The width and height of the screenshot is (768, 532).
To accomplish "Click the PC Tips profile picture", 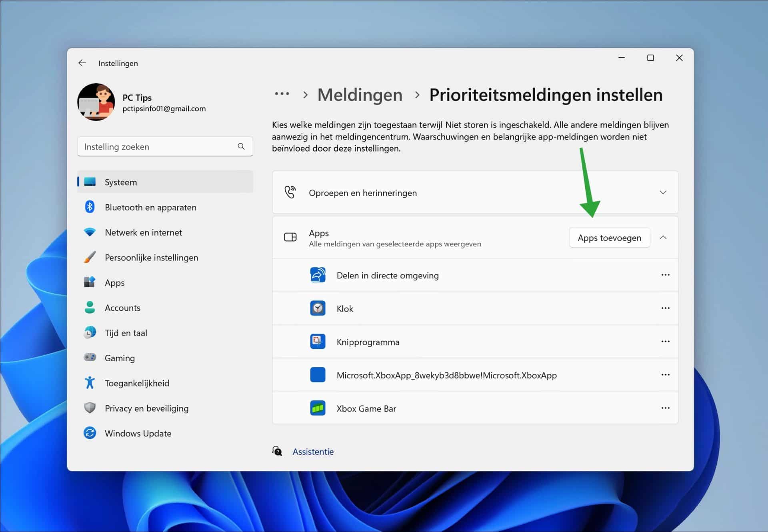I will tap(96, 102).
